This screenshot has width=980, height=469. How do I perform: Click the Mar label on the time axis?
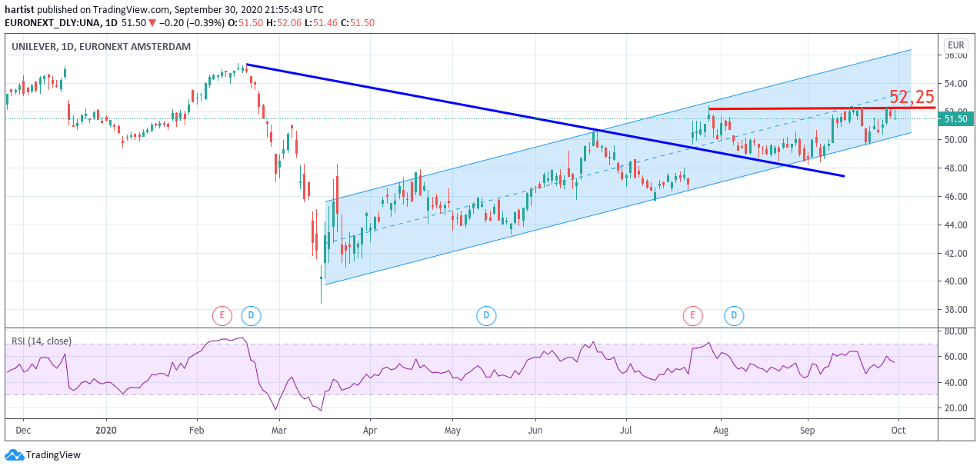pyautogui.click(x=279, y=431)
